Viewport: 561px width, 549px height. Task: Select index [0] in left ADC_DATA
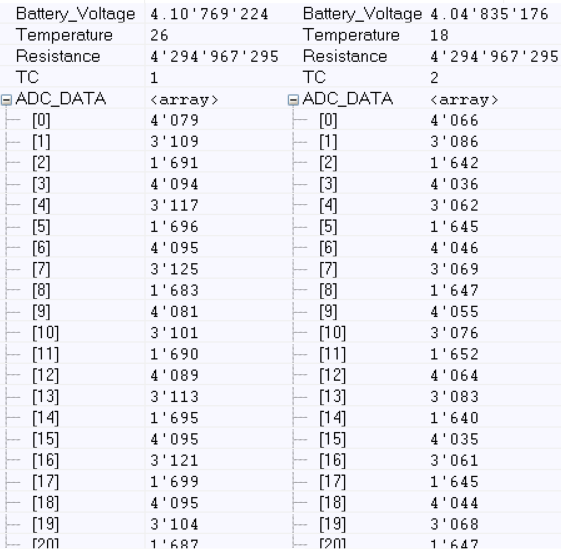pos(42,120)
